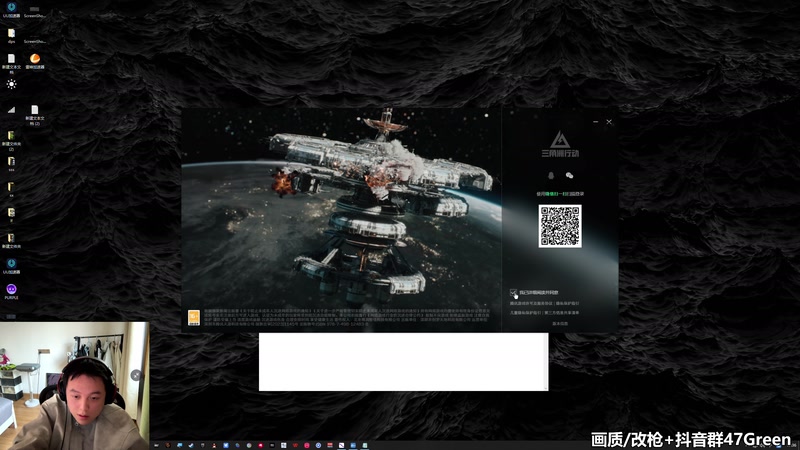
Task: Open the PURPLE desktop icon
Action: pyautogui.click(x=11, y=291)
